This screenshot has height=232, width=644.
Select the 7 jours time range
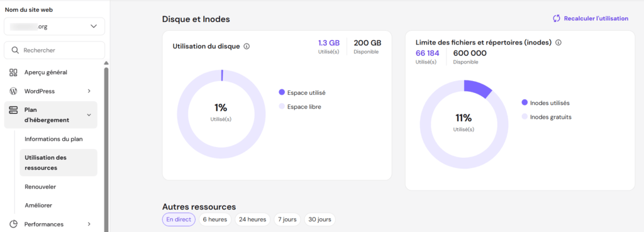point(287,219)
